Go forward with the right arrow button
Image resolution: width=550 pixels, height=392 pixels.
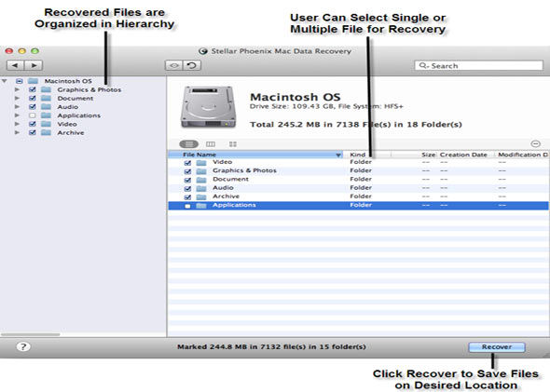[34, 65]
